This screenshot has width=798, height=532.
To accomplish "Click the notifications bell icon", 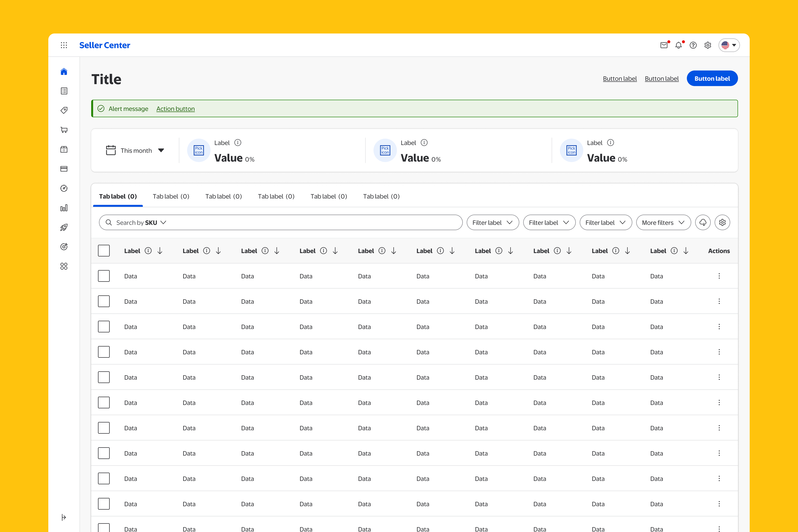I will (x=679, y=45).
